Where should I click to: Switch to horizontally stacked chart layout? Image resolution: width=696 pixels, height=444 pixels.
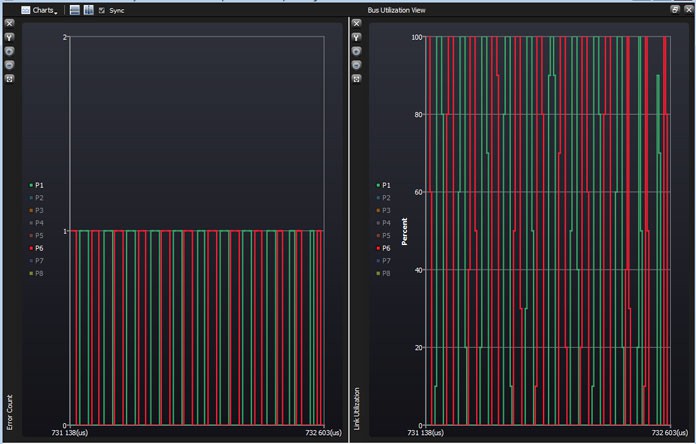[x=75, y=10]
